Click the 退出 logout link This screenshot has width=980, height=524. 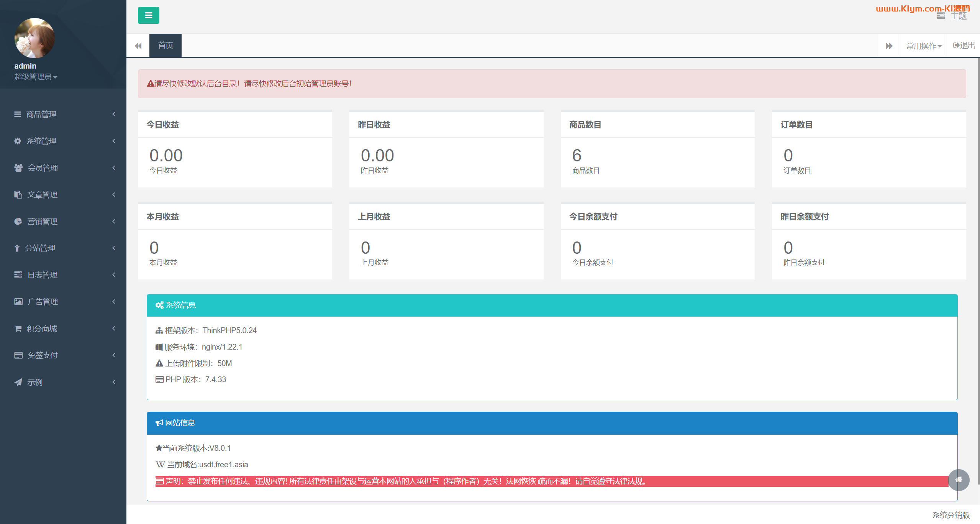click(964, 46)
